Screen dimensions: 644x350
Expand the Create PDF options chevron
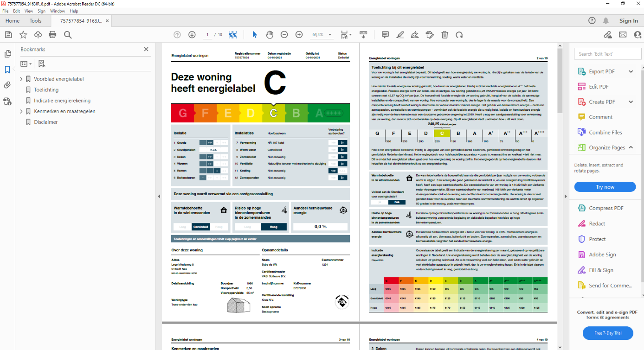(631, 102)
